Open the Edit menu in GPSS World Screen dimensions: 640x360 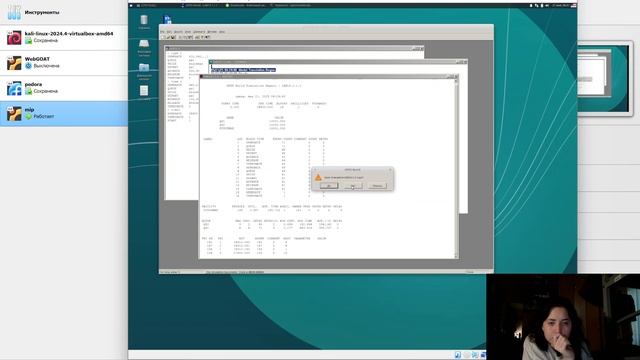click(169, 31)
